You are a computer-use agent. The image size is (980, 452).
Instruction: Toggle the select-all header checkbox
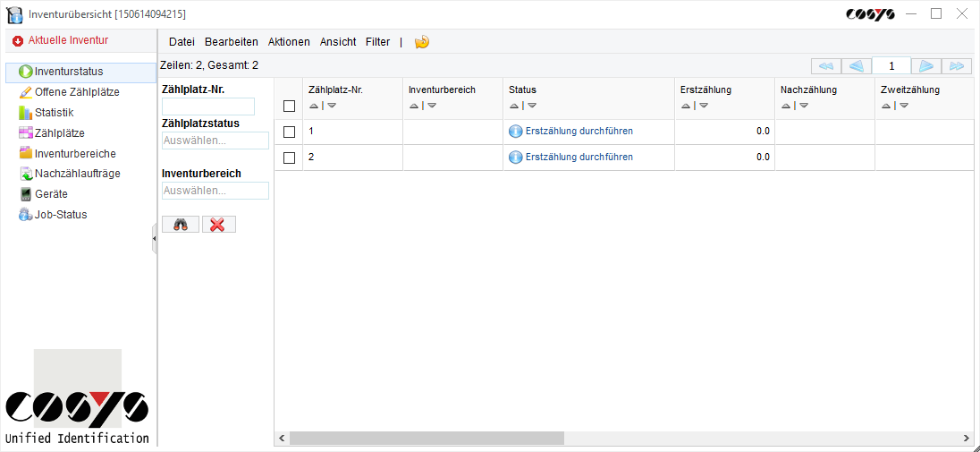point(289,106)
